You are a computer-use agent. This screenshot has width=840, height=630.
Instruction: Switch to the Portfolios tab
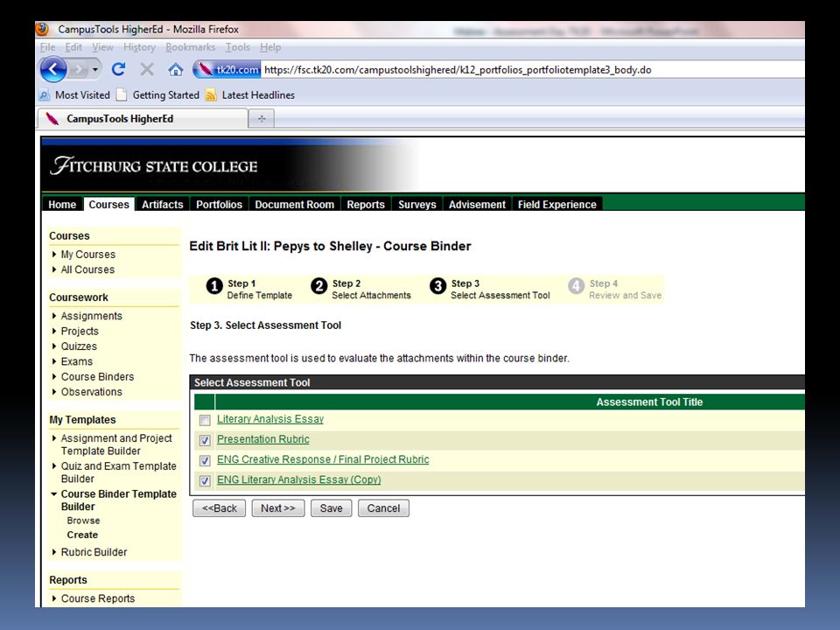(x=219, y=204)
